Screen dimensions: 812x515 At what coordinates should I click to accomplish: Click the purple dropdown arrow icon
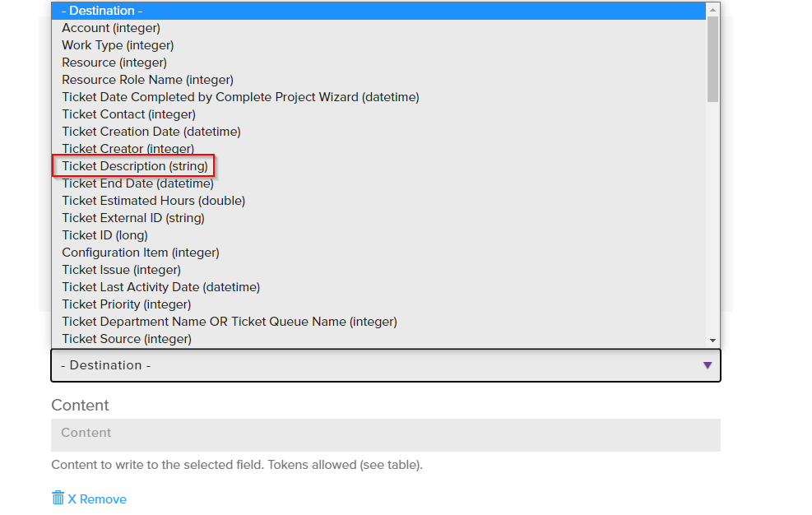[x=708, y=365]
